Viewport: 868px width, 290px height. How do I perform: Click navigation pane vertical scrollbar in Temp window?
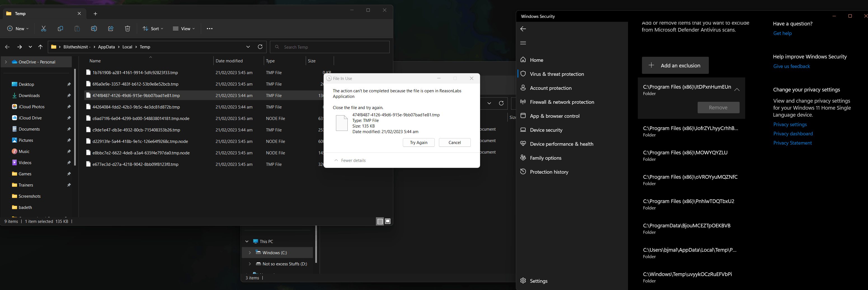(75, 117)
